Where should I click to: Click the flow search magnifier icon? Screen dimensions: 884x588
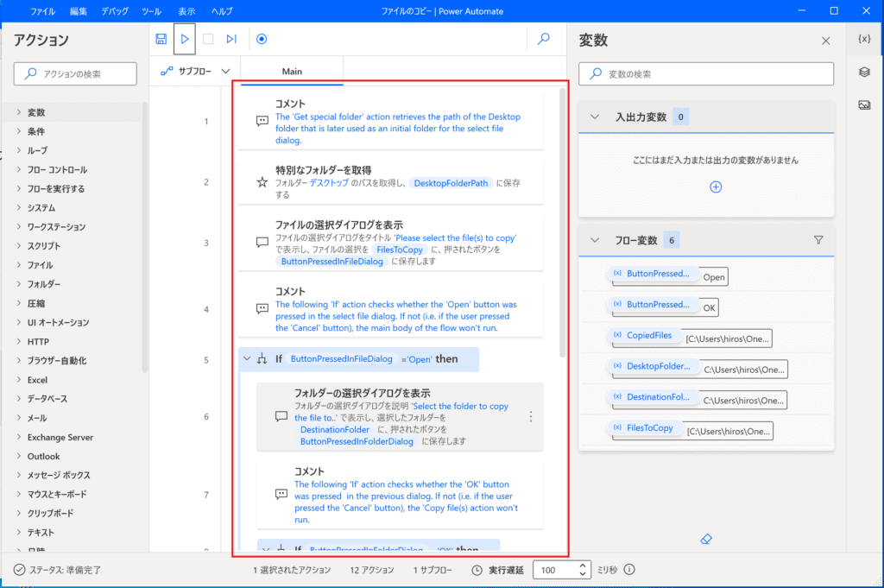544,39
